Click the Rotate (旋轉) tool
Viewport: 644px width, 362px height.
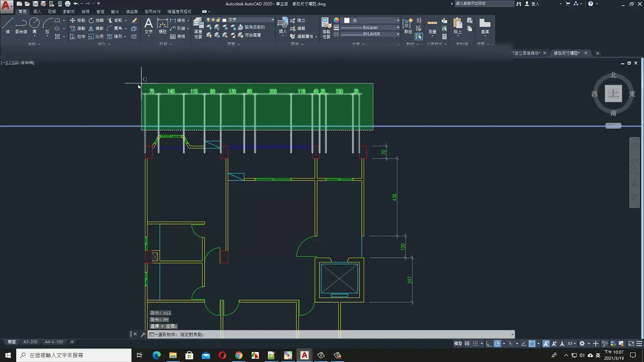pyautogui.click(x=96, y=21)
